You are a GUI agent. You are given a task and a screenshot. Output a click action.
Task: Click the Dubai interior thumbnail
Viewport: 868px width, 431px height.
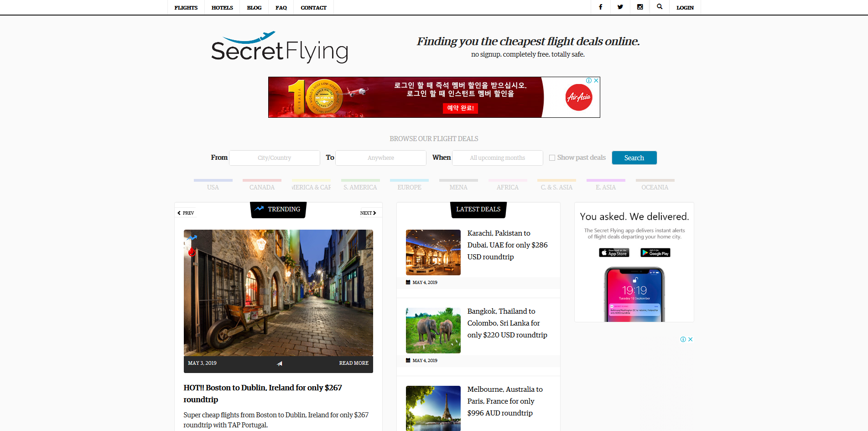(x=433, y=252)
